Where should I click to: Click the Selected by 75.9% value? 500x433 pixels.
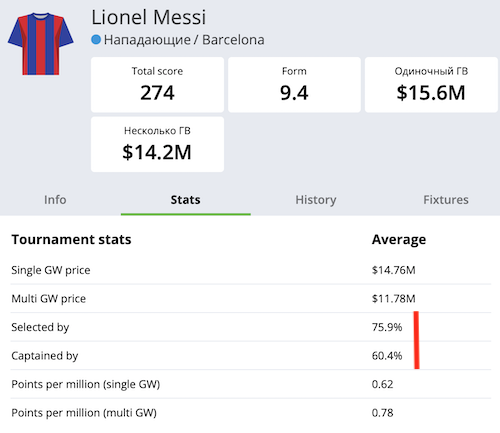387,327
